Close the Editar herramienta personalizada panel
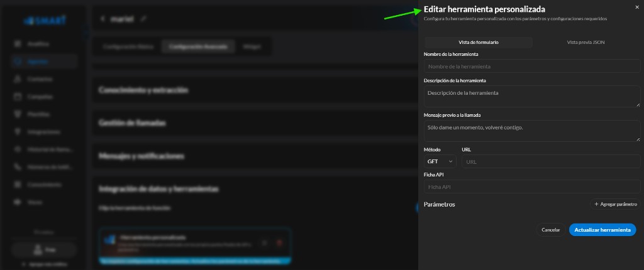The width and height of the screenshot is (644, 270). [x=637, y=6]
